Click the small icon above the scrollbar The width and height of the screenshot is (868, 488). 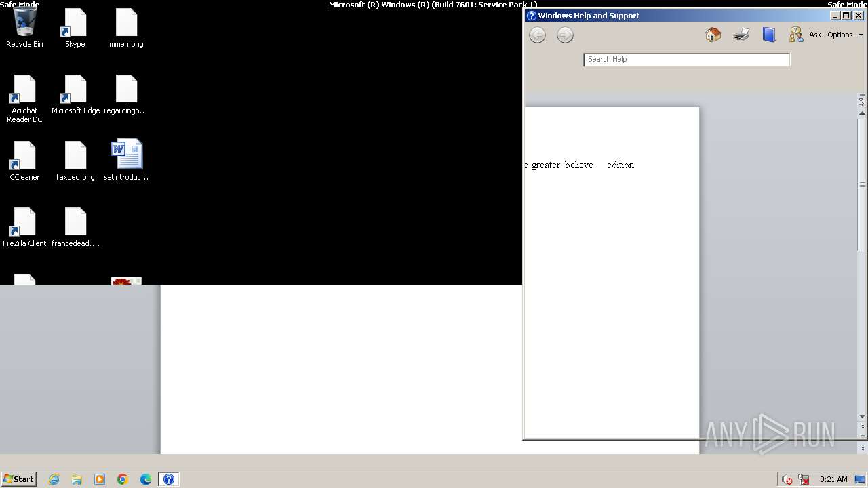[x=862, y=102]
